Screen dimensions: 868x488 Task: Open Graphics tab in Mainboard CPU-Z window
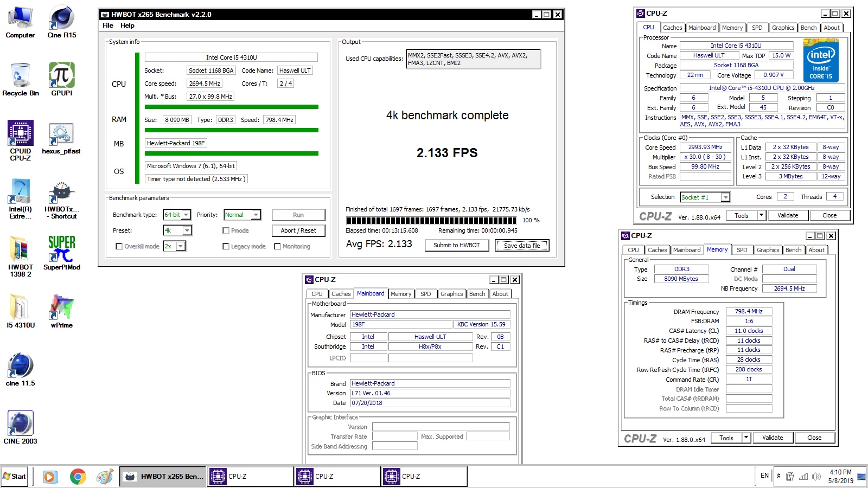451,294
